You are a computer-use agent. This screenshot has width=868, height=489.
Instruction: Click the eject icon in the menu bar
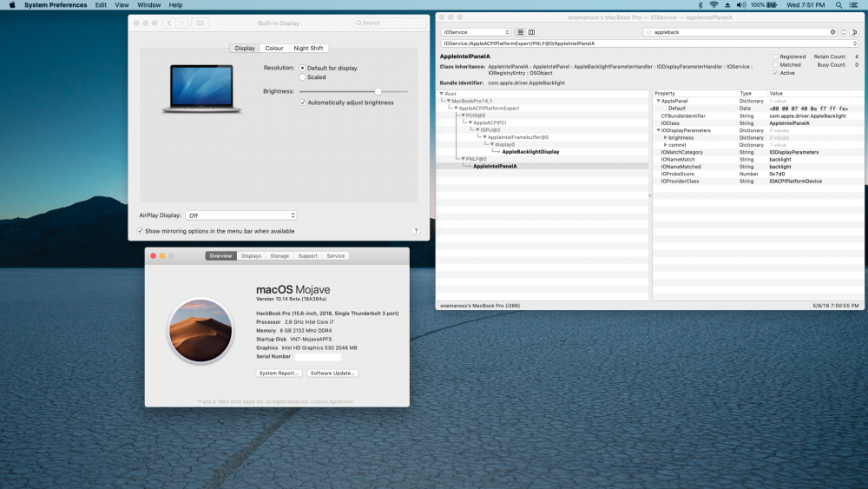(727, 5)
